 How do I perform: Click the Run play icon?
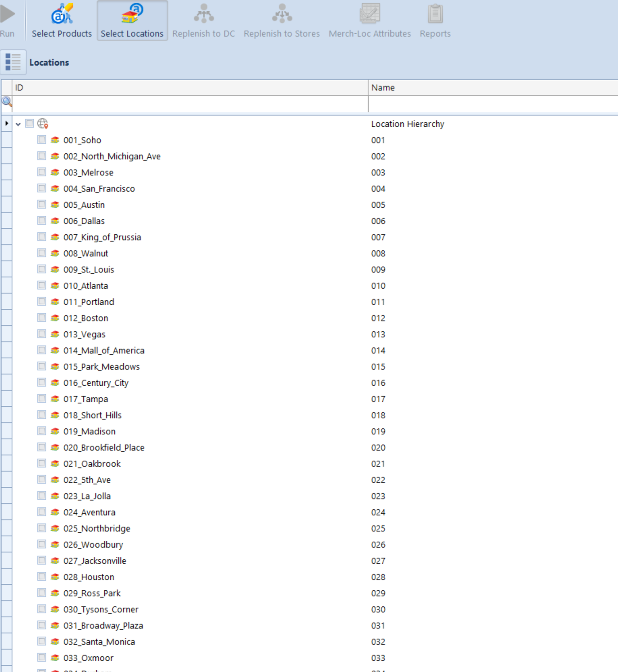point(7,14)
